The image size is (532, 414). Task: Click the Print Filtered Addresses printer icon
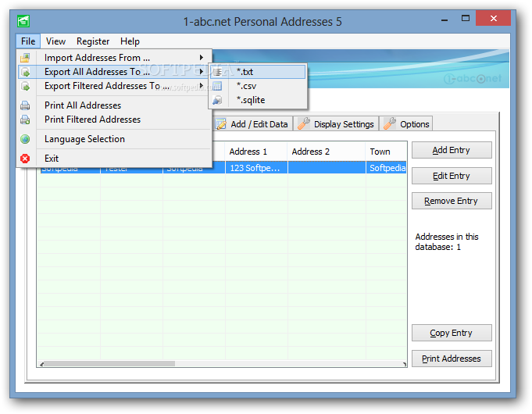(25, 120)
